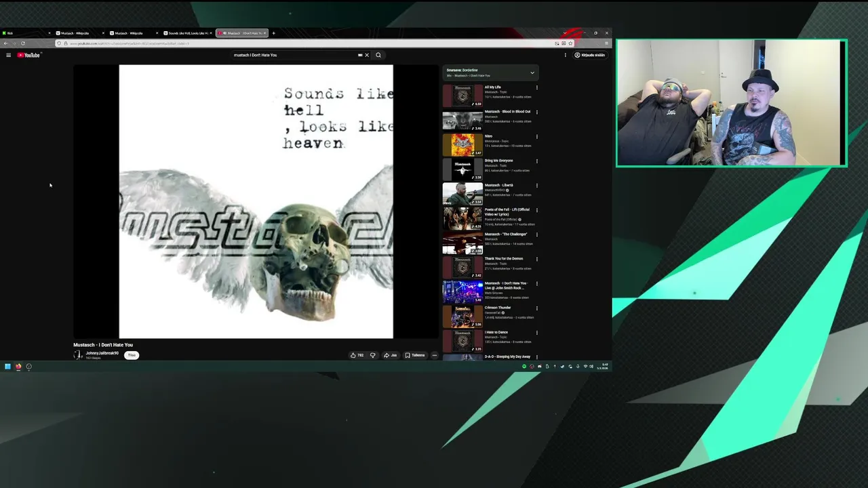This screenshot has height=488, width=868.
Task: Open the Nitro video thumbnail
Action: (x=462, y=145)
